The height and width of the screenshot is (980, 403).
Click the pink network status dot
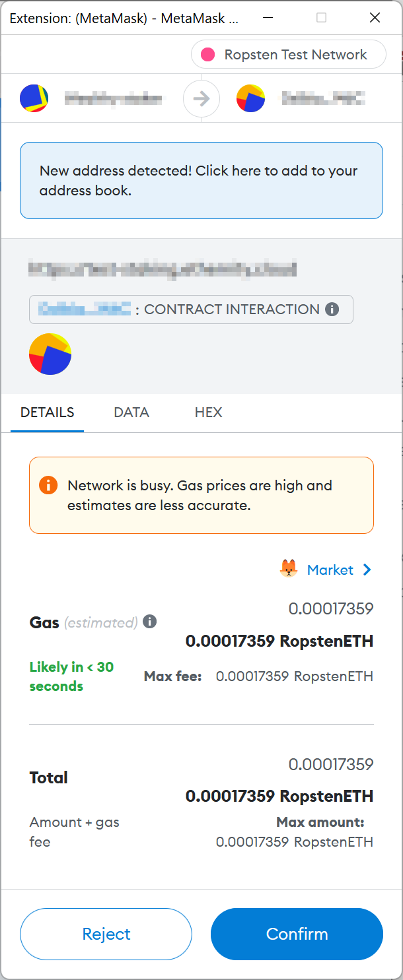click(208, 55)
